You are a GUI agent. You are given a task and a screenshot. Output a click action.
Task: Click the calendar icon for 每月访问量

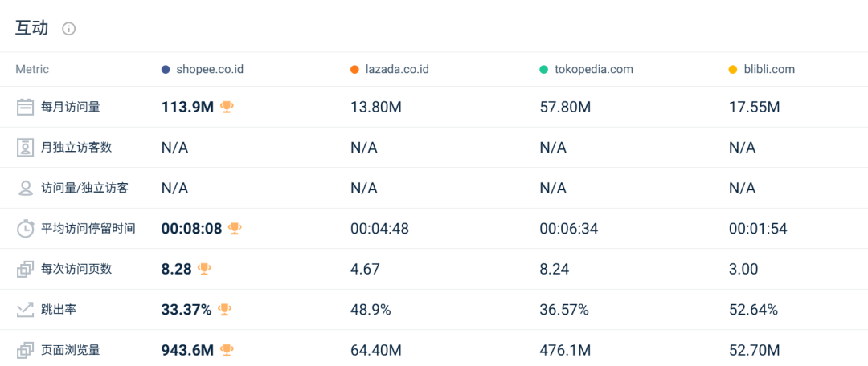25,107
